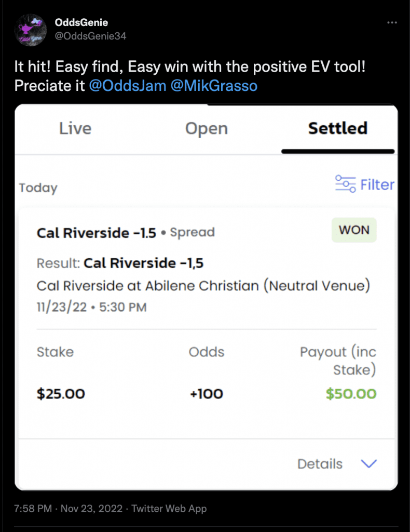Click the tweet timestamp 7:58 PM
410x532 pixels.
33,509
